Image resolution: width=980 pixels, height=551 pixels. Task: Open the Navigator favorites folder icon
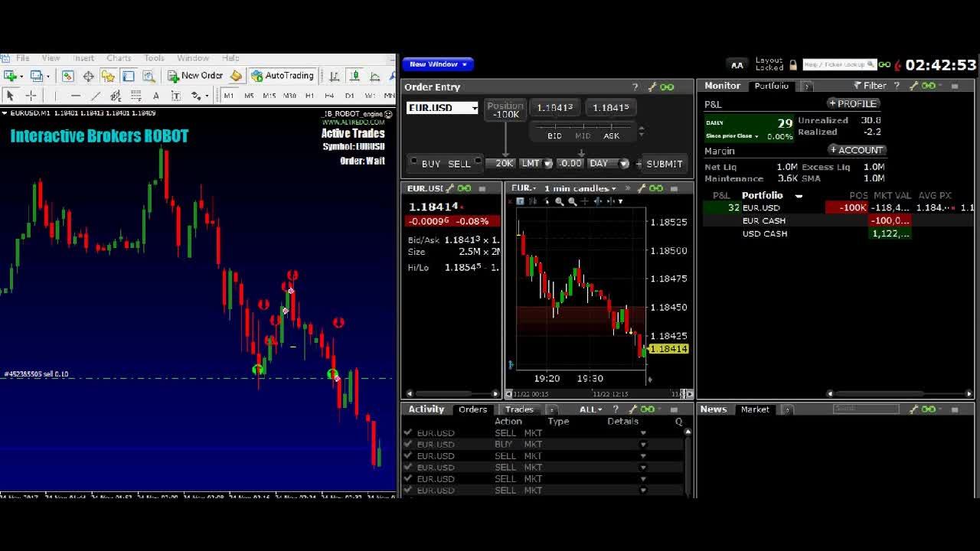point(108,76)
